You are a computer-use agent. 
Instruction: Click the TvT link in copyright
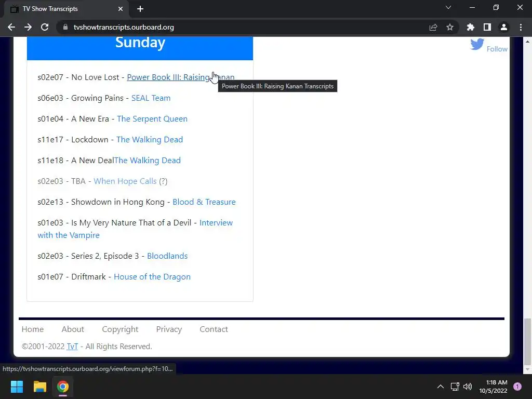[72, 347]
